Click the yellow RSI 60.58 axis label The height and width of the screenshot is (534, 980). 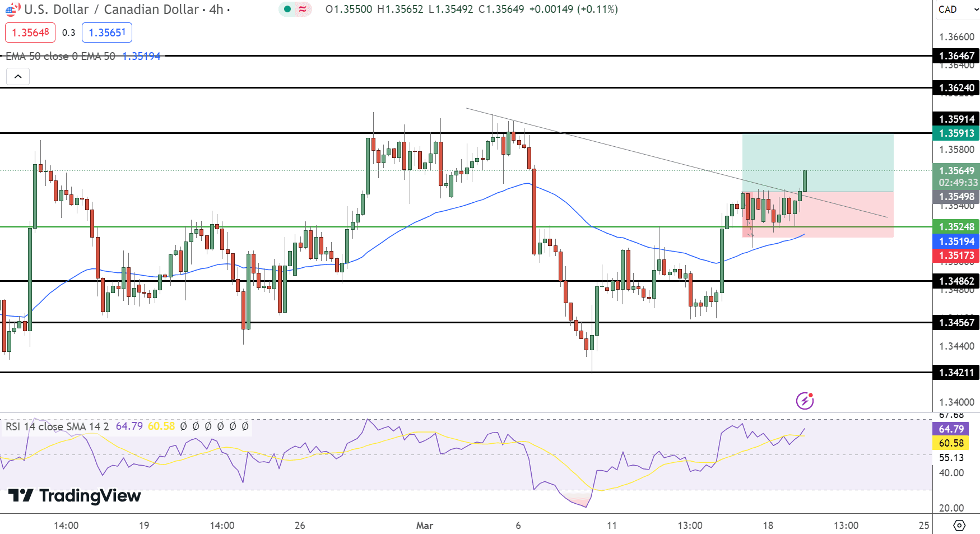[951, 443]
